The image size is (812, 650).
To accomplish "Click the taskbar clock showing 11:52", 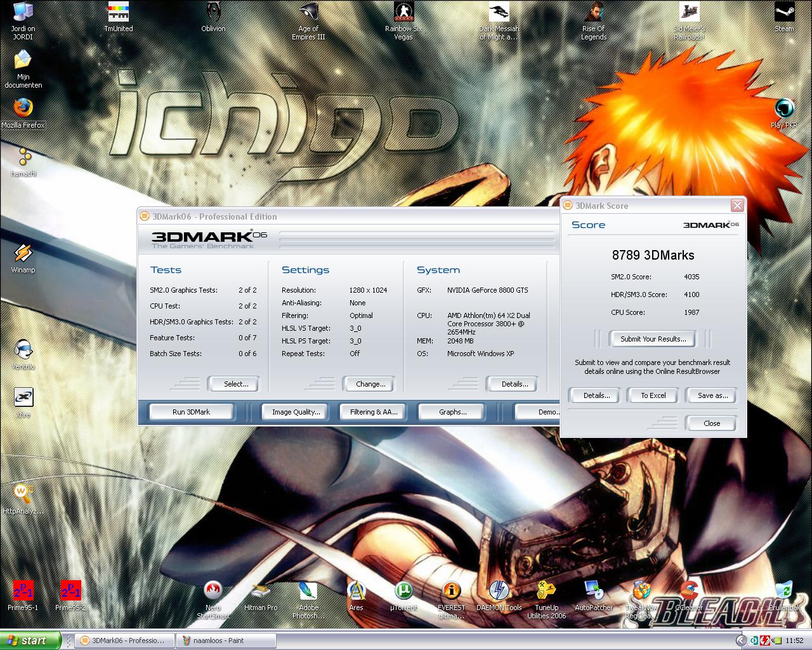I will click(794, 640).
